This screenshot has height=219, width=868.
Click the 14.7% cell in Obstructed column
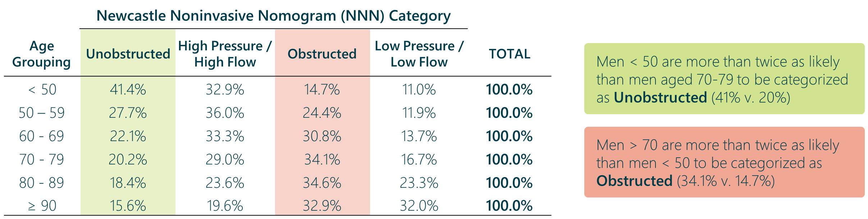[322, 89]
